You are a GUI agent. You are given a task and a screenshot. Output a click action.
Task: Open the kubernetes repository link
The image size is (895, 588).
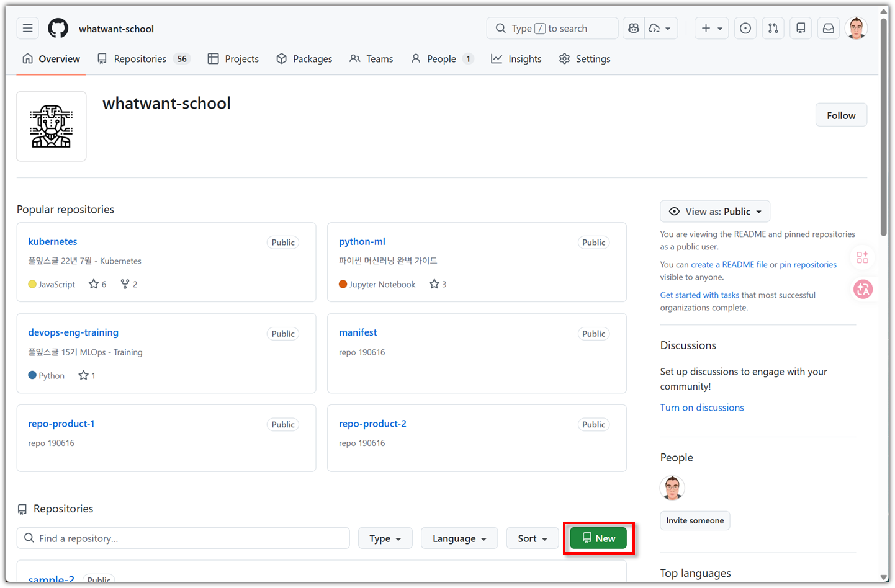click(x=53, y=241)
